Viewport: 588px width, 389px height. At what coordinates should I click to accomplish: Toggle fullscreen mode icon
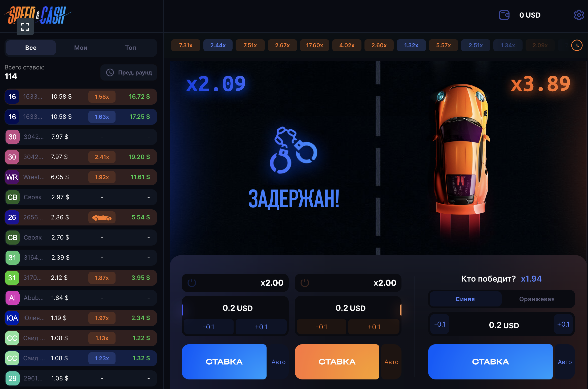(x=25, y=27)
